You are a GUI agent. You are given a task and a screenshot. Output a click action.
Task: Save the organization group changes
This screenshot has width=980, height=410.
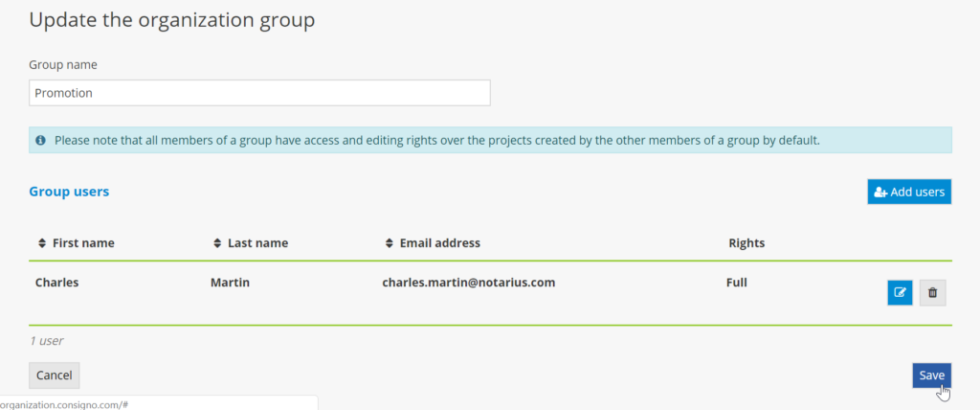coord(931,376)
